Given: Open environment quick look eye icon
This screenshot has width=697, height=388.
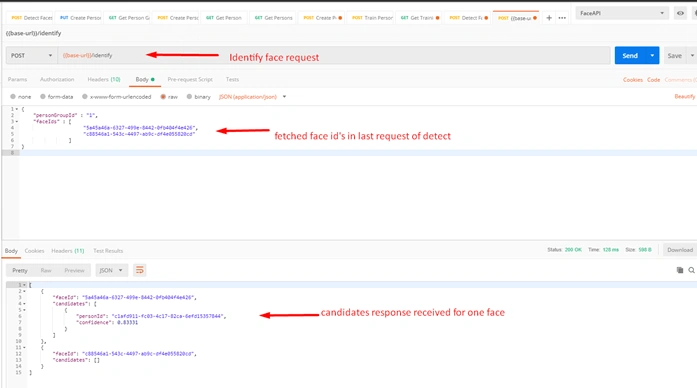Looking at the screenshot, I should tap(680, 13).
